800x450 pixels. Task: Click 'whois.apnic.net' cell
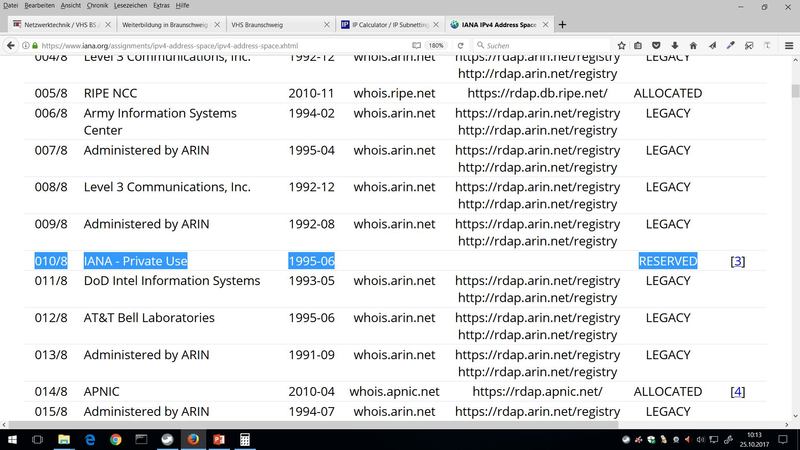point(394,392)
